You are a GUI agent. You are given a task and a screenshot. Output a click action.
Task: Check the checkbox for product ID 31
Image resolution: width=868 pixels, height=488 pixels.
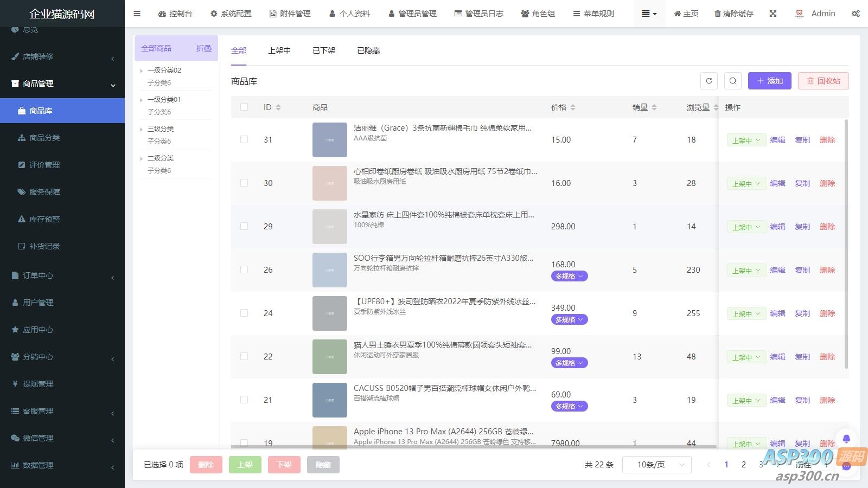(x=244, y=139)
